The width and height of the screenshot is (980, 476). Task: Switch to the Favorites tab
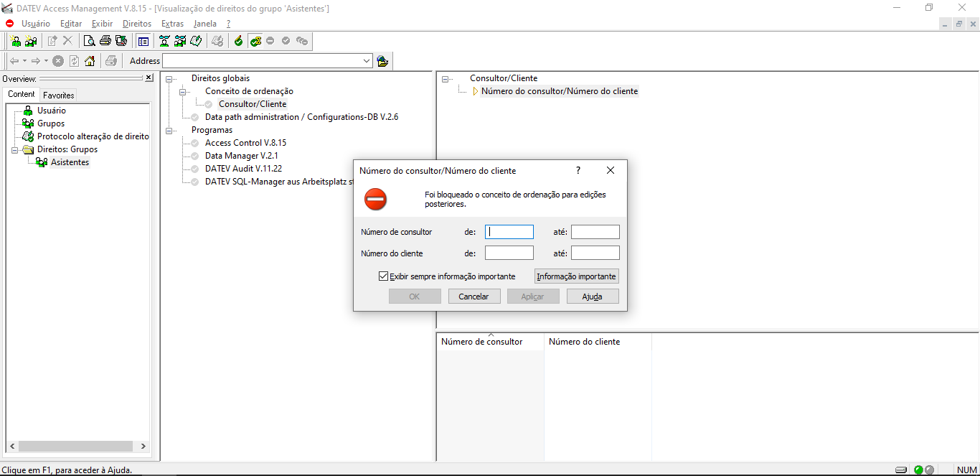[x=58, y=95]
